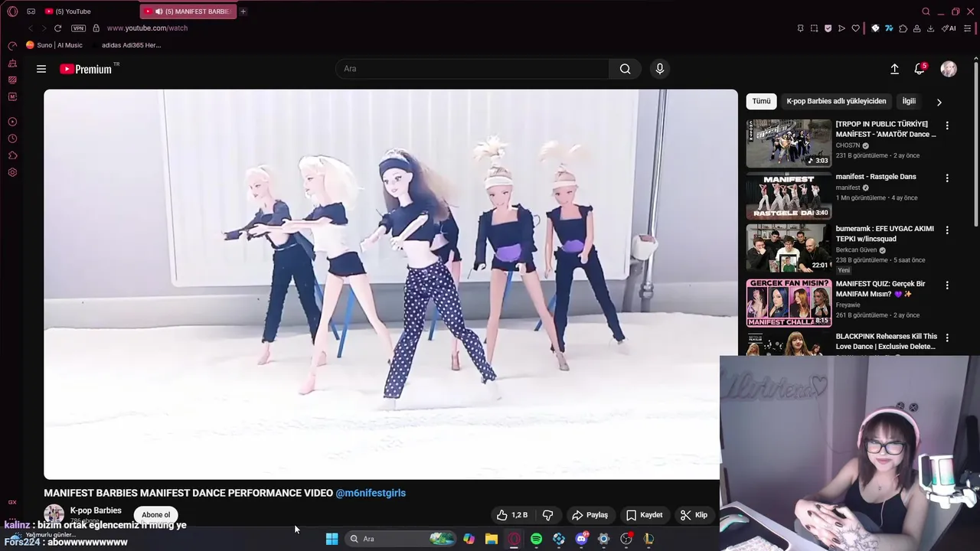Open the MANIFEST QUIZ video title
The height and width of the screenshot is (551, 980).
(x=882, y=289)
